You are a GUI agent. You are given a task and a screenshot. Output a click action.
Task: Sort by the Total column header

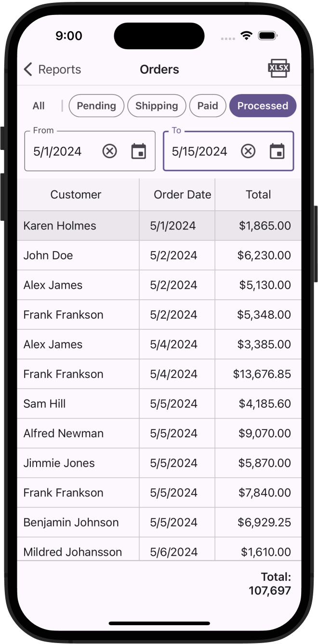click(x=258, y=194)
